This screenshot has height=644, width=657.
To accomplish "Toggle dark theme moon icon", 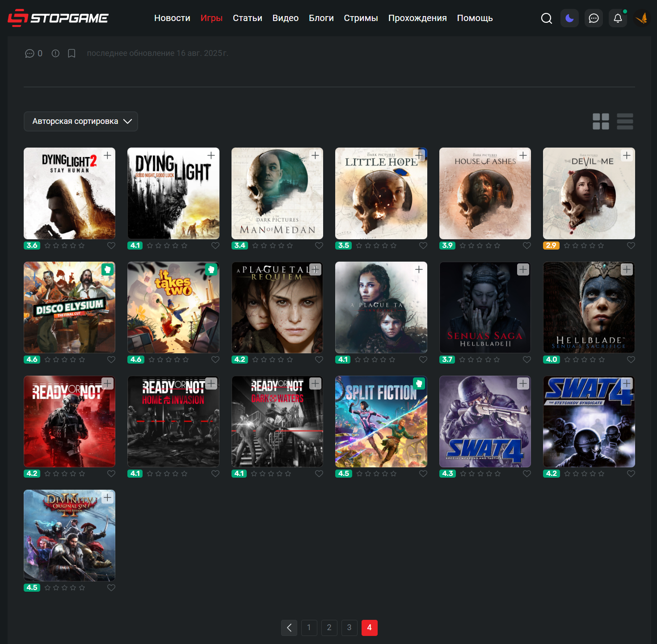I will [x=569, y=18].
